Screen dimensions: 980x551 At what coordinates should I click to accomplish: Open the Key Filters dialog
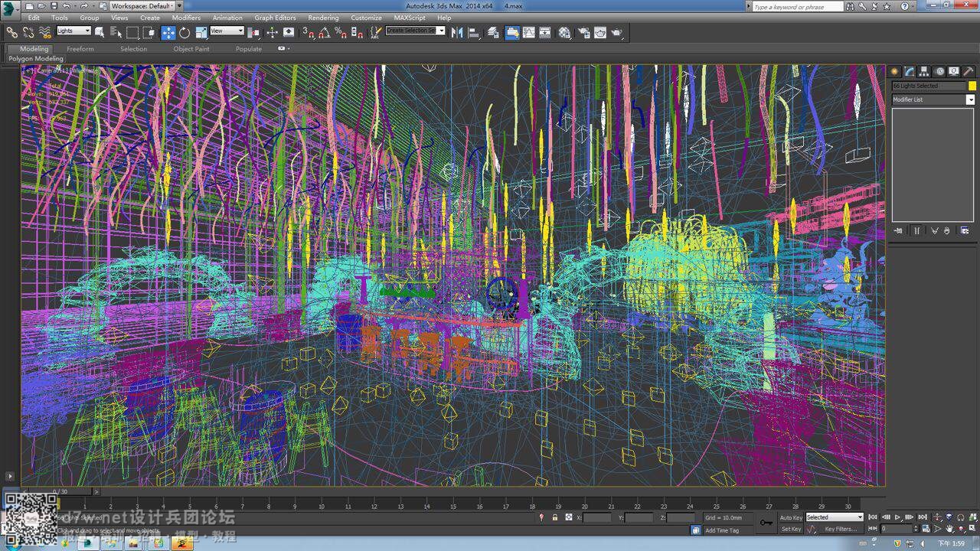pos(840,529)
